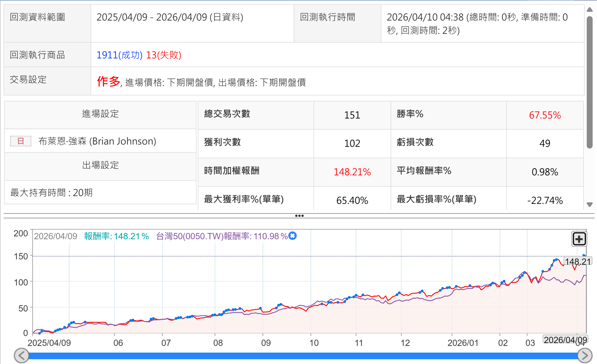Screen dimensions: 597x364
Task: Remove the 台灣50 benchmark with blue X
Action: tap(293, 236)
